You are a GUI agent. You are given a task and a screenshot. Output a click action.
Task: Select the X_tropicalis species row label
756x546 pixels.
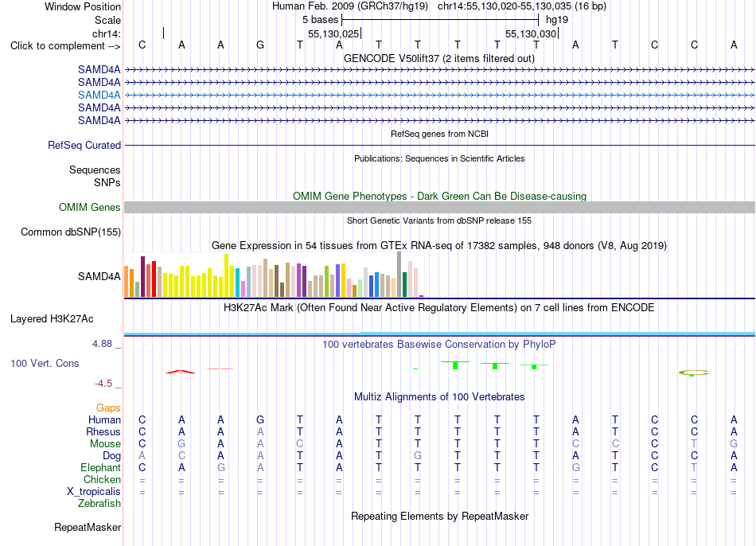click(x=94, y=492)
